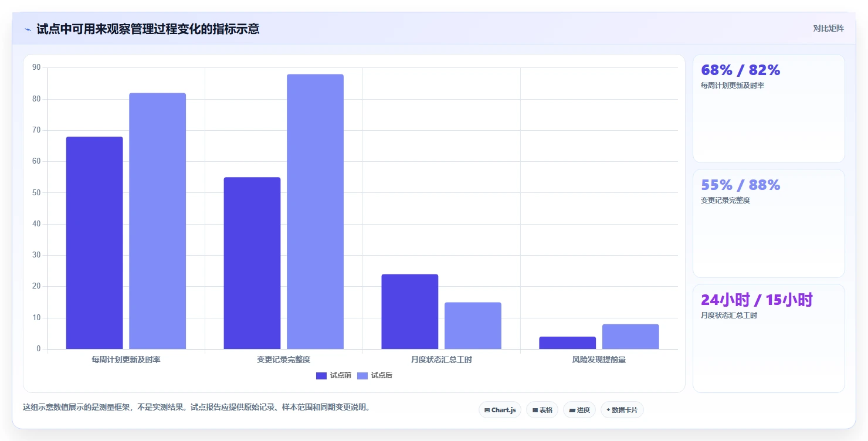This screenshot has width=868, height=441.
Task: Click 试点前 bar for 月度状态汇总工时
Action: tap(410, 311)
